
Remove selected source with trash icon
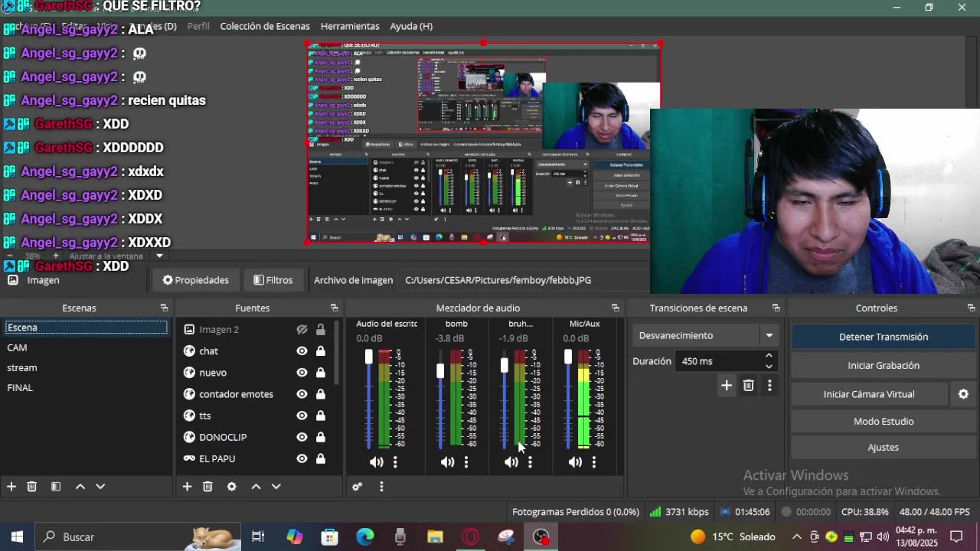207,487
